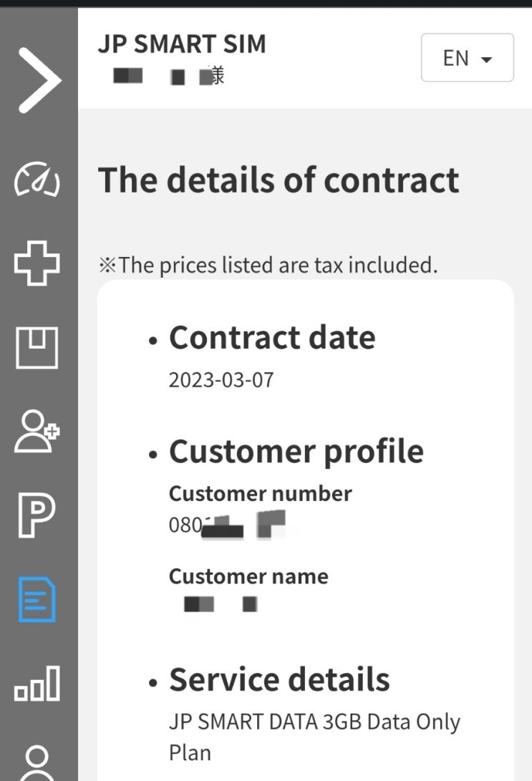Click the Customer number label
The height and width of the screenshot is (781, 532).
261,494
